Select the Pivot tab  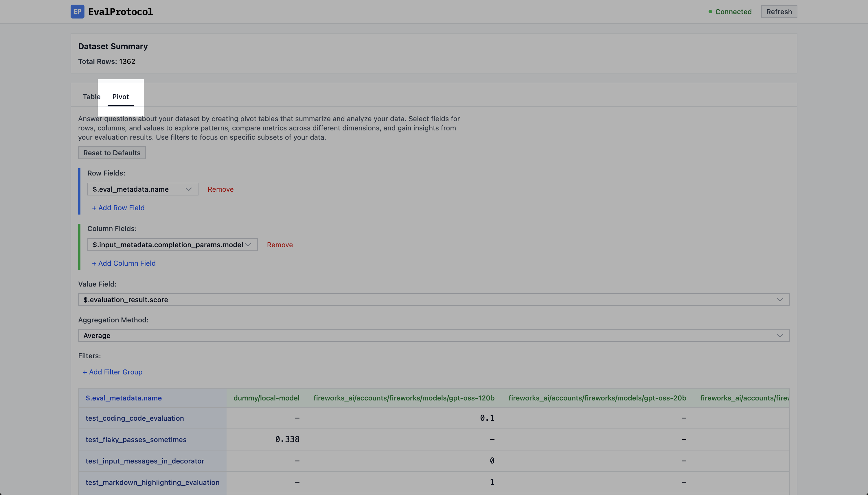(x=120, y=97)
